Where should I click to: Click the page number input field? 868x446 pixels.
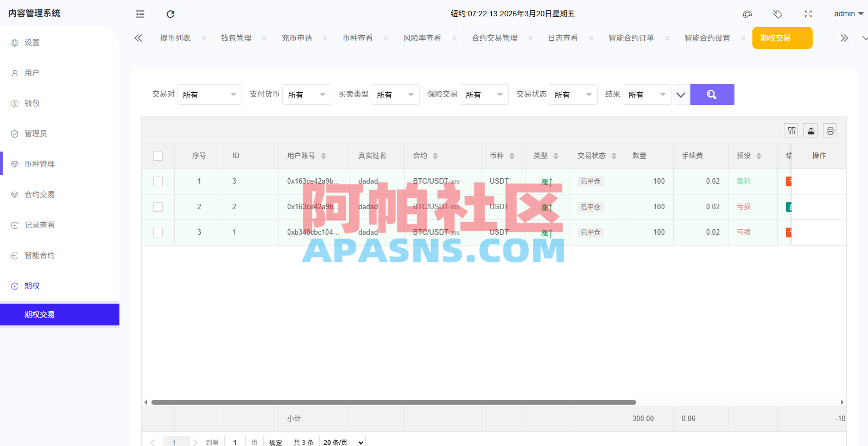pyautogui.click(x=235, y=442)
